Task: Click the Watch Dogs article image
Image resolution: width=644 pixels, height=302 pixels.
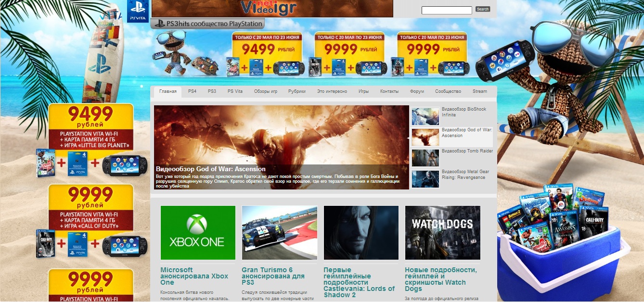Action: tap(443, 233)
